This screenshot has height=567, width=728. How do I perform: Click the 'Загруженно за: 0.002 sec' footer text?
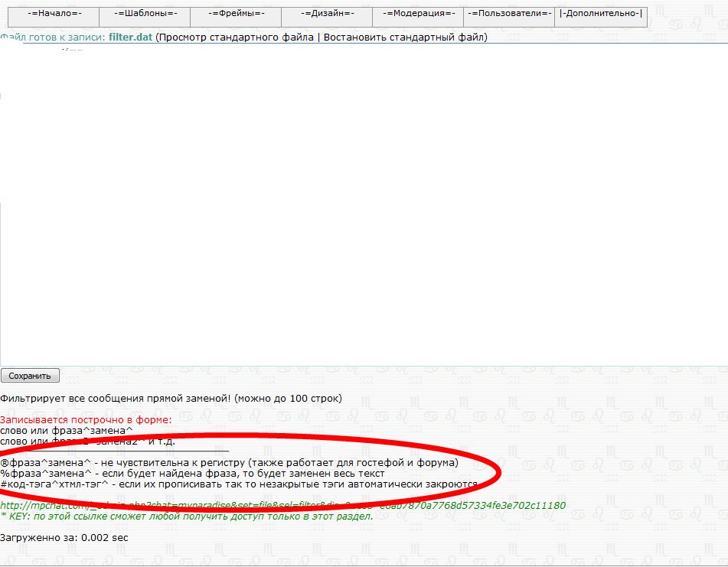click(x=64, y=537)
